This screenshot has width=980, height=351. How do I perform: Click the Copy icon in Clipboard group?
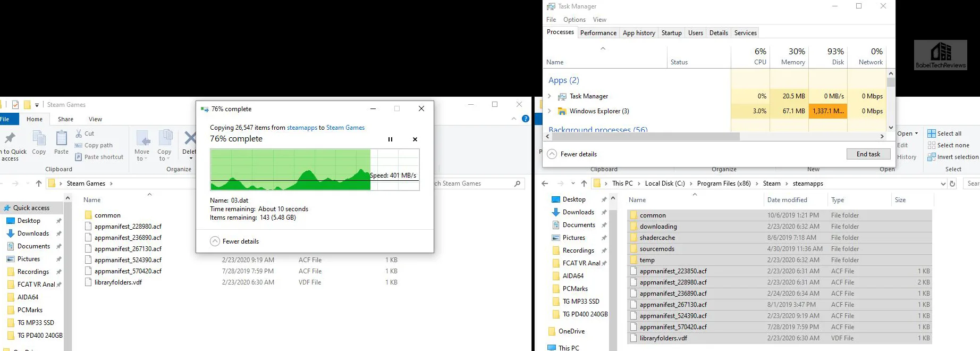tap(39, 139)
